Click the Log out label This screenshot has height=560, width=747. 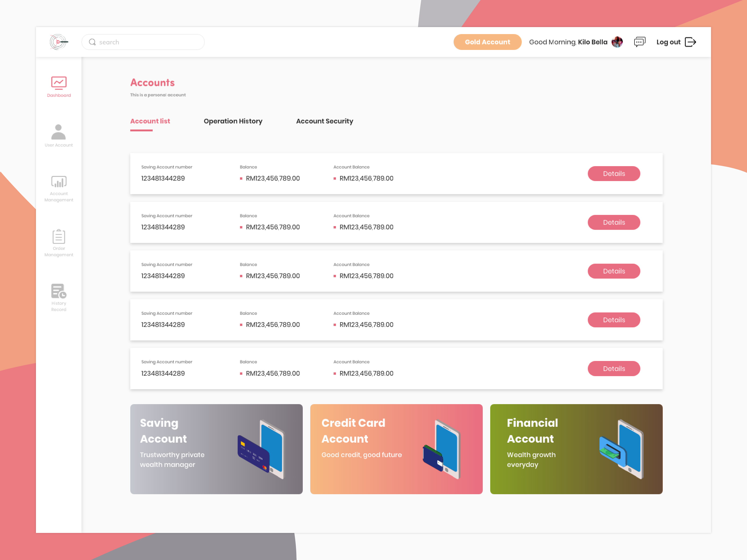[x=668, y=42]
